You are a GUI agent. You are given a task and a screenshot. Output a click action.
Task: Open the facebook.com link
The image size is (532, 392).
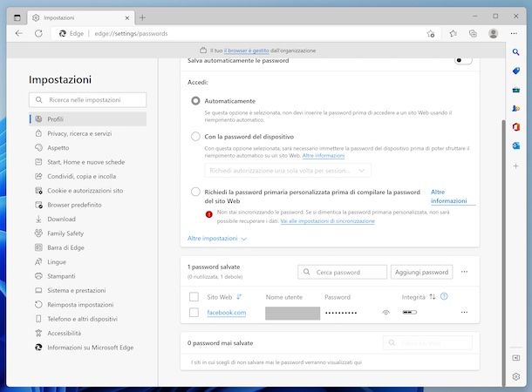click(227, 313)
